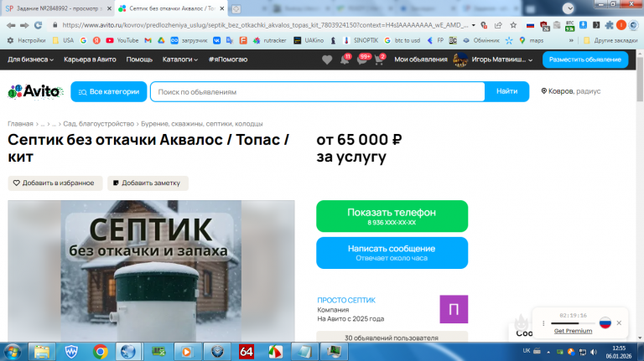The image size is (644, 361).
Task: Open Главная breadcrumb
Action: [x=20, y=123]
